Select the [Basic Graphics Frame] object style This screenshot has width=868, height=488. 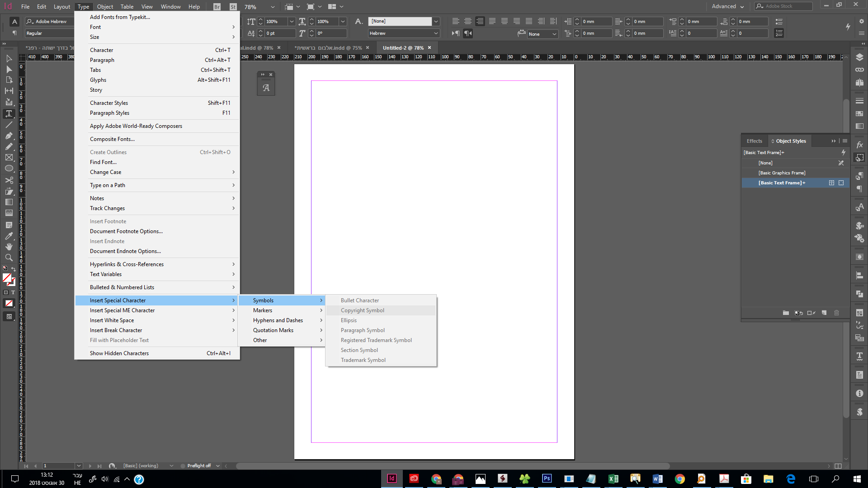coord(782,173)
